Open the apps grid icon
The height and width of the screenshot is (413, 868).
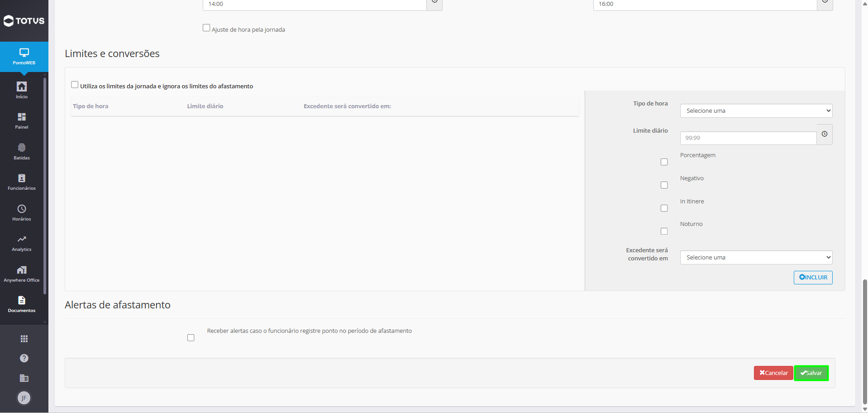click(24, 339)
